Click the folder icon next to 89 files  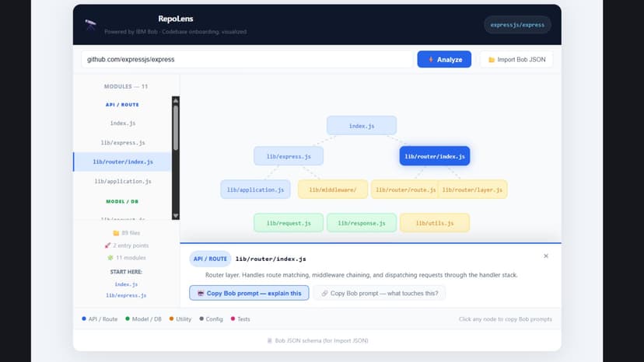[x=116, y=233]
